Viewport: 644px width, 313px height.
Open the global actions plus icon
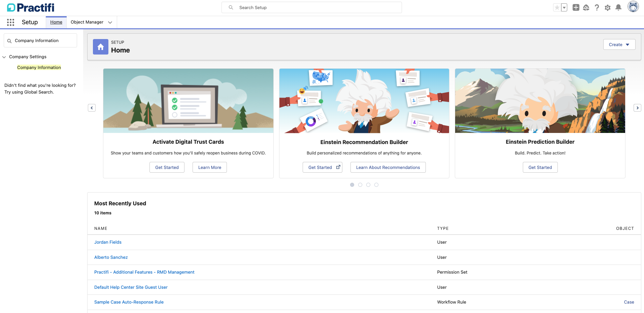(576, 7)
